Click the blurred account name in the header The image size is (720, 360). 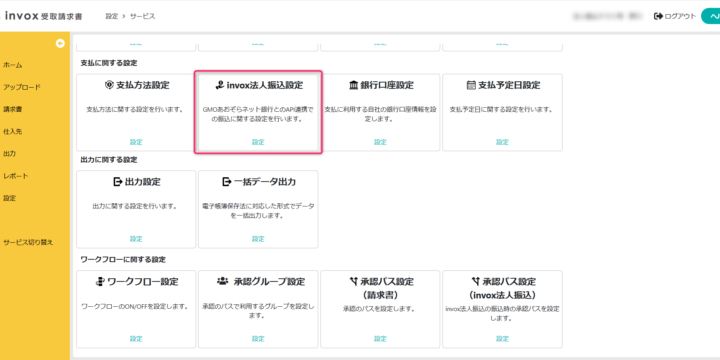point(607,16)
